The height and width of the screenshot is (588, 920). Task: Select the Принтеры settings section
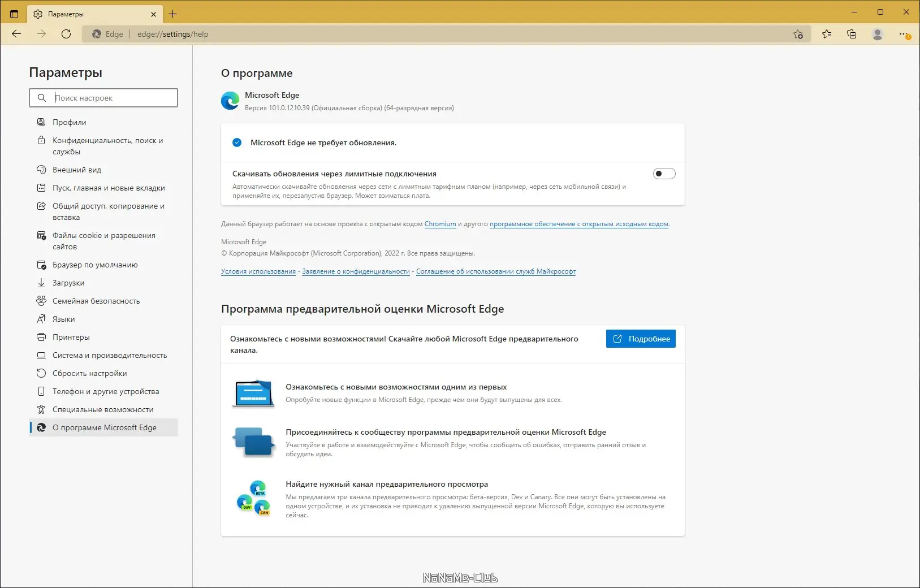pyautogui.click(x=103, y=337)
